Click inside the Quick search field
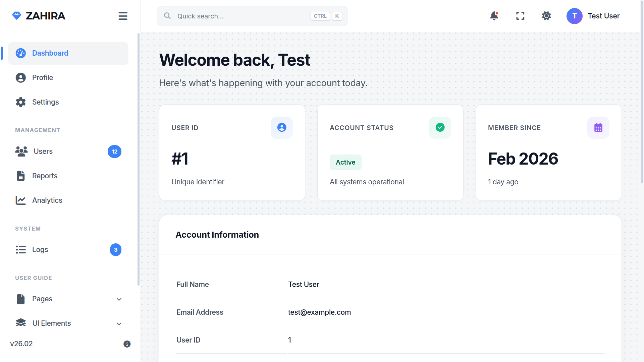This screenshot has width=644, height=362. click(235, 16)
